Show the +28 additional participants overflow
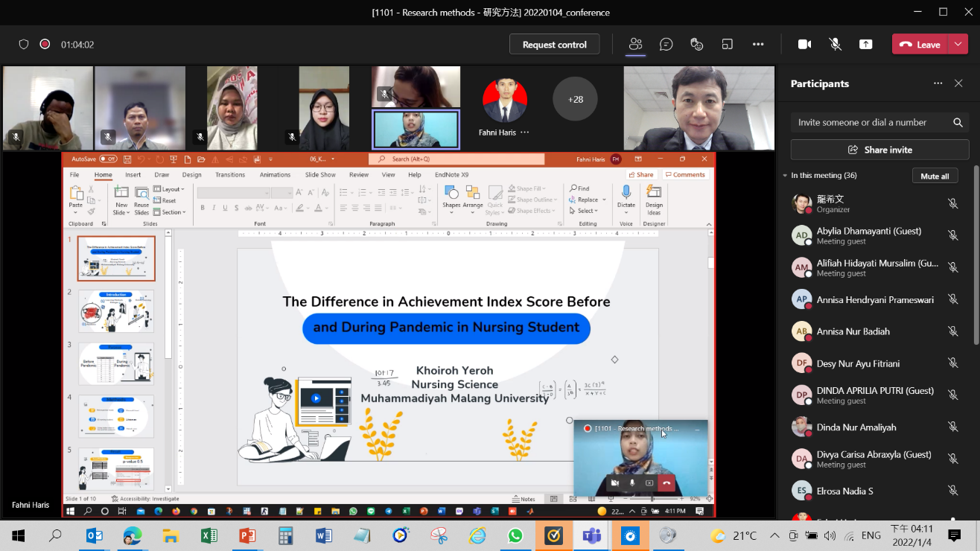Image resolution: width=980 pixels, height=551 pixels. tap(575, 99)
